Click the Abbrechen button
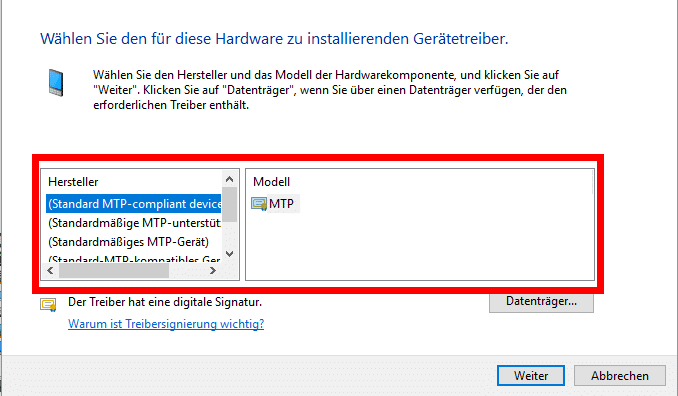The width and height of the screenshot is (678, 396). tap(619, 376)
